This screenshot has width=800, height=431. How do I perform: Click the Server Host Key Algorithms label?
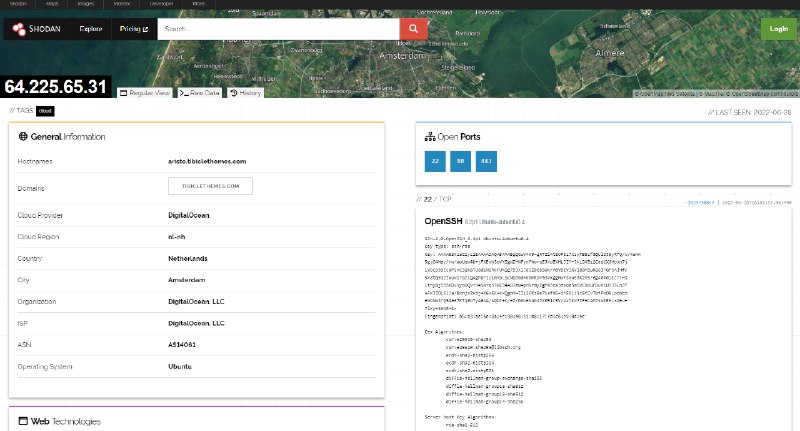pos(459,417)
